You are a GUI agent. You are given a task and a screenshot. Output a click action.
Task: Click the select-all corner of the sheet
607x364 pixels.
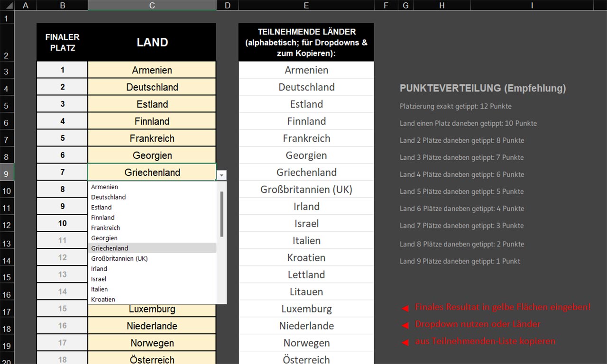coord(7,5)
